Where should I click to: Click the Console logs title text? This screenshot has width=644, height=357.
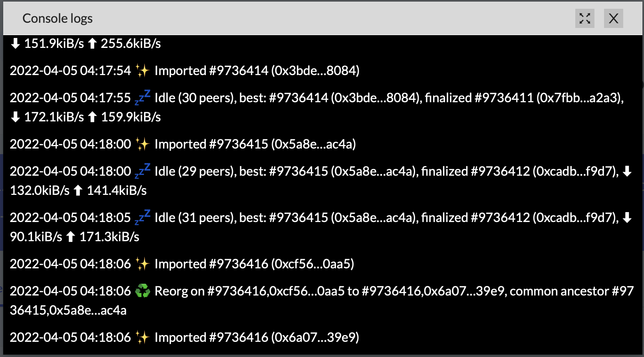point(58,18)
